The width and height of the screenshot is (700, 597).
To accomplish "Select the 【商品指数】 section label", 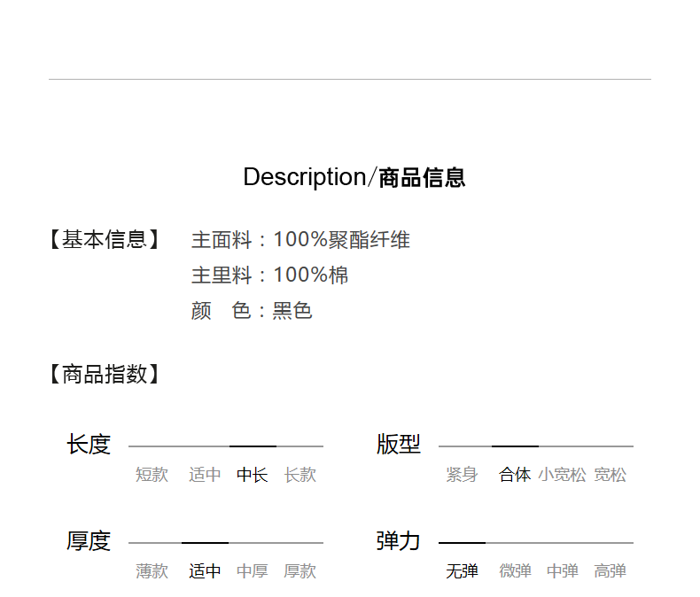I will (105, 374).
